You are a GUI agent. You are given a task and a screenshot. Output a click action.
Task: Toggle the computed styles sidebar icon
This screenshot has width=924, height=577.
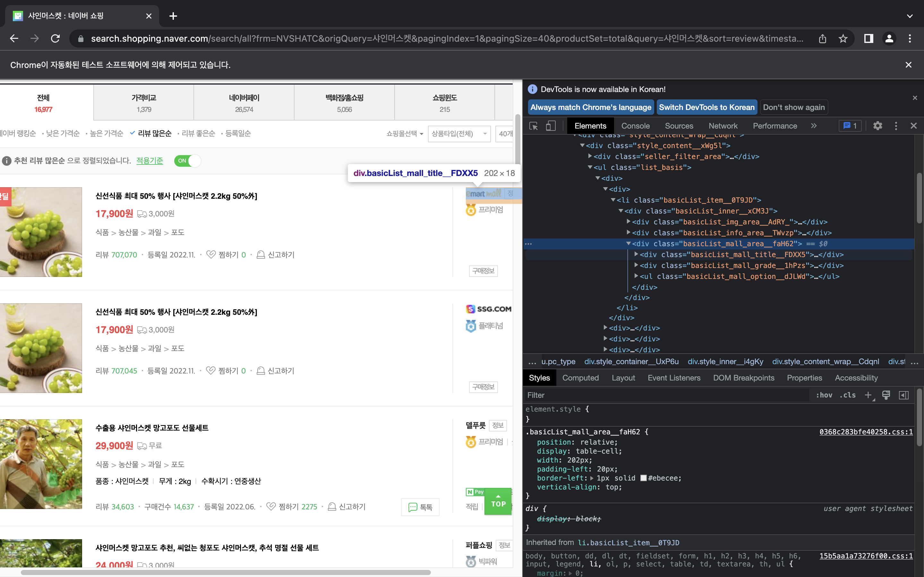tap(903, 395)
